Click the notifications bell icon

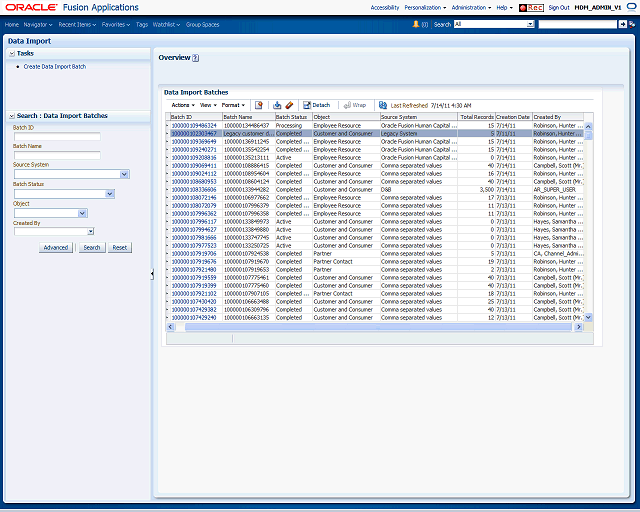tap(416, 24)
